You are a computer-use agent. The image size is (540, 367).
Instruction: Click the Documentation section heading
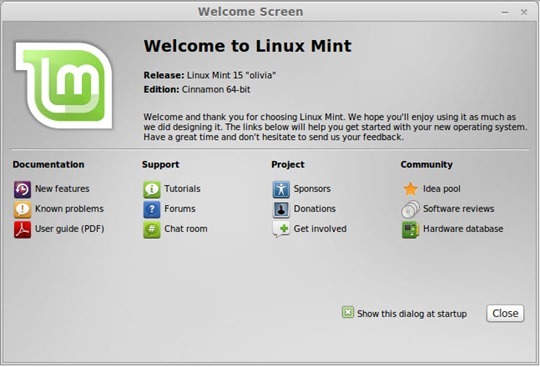click(x=48, y=165)
